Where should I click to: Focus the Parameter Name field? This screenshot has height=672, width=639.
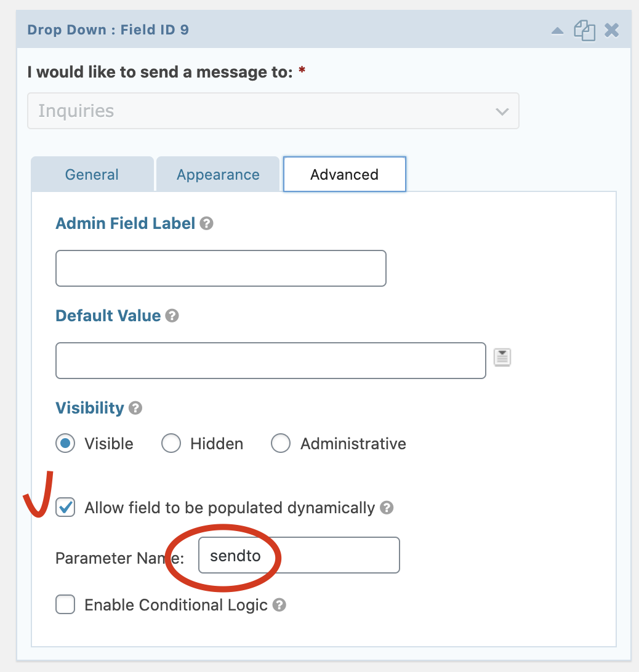tap(299, 555)
